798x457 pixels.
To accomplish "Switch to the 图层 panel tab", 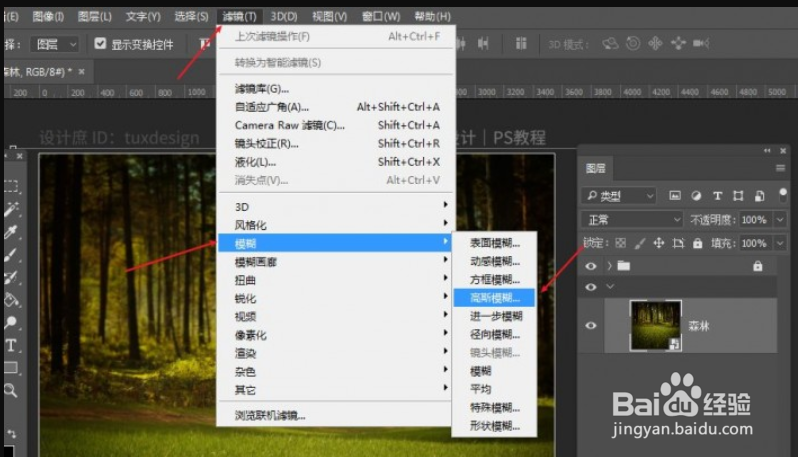I will click(595, 168).
